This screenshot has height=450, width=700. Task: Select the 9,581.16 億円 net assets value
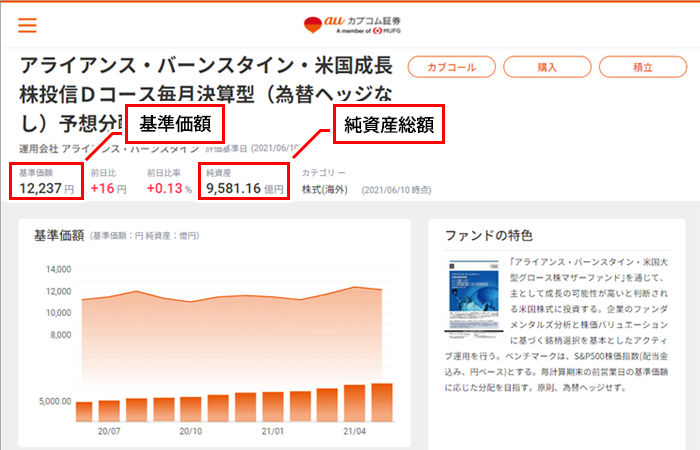pyautogui.click(x=244, y=188)
